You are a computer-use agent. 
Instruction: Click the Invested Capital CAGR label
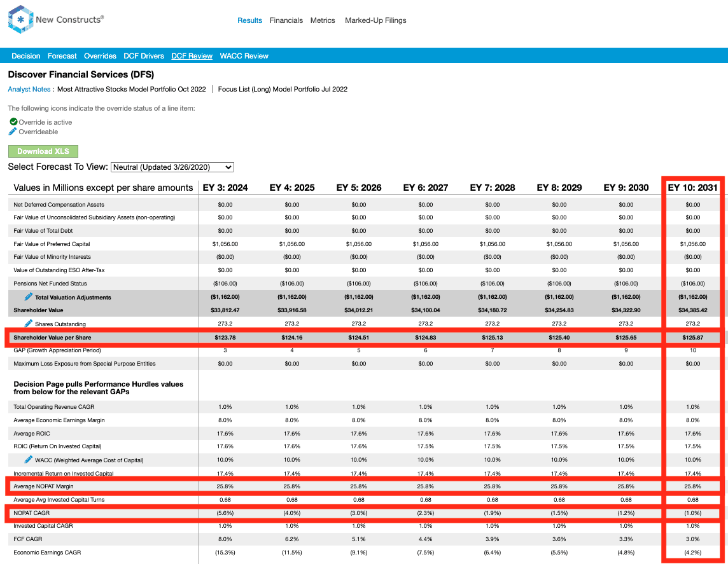(43, 525)
